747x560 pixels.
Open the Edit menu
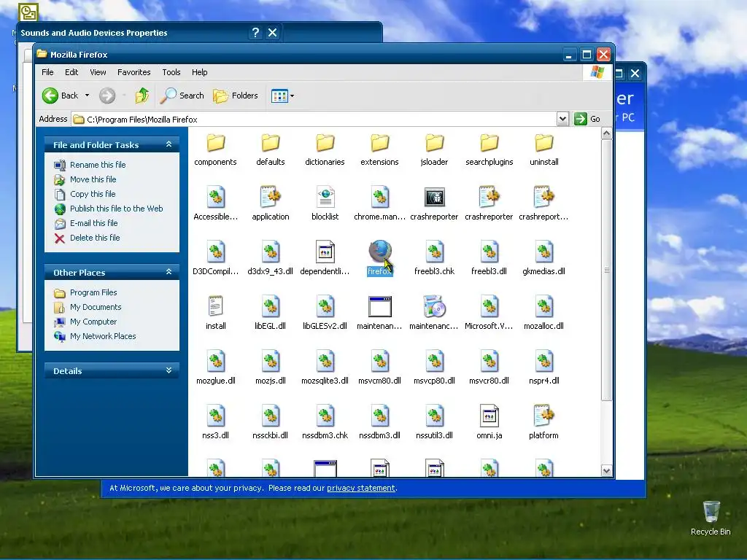[x=71, y=72]
